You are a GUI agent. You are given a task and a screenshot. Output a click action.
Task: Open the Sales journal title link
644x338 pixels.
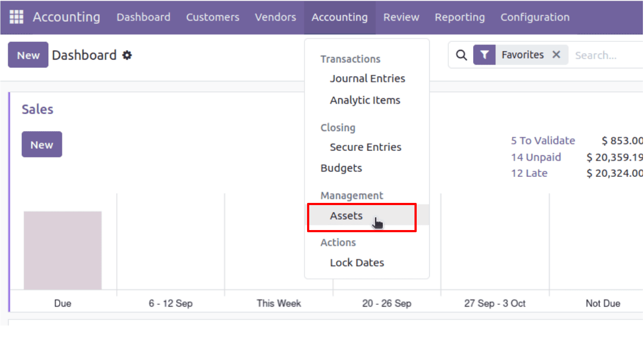[37, 109]
